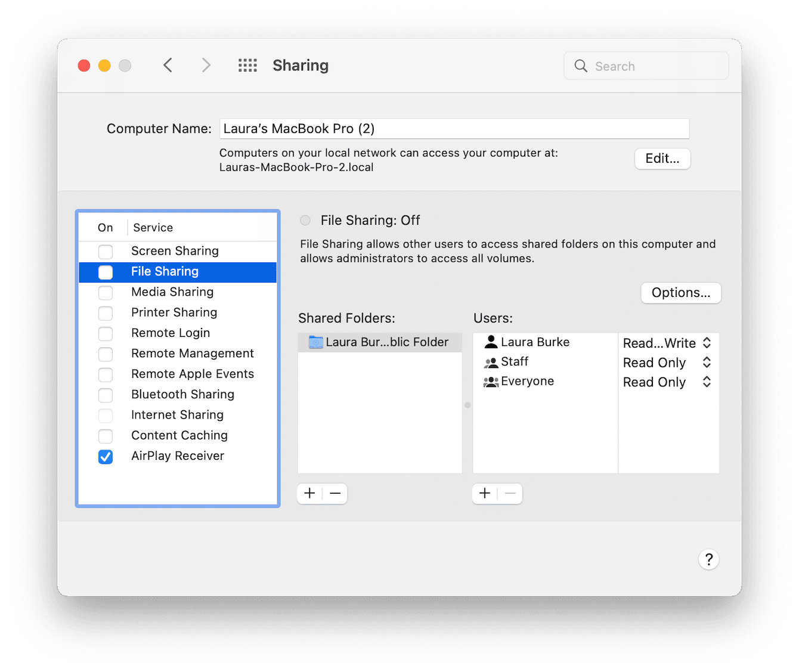Image resolution: width=799 pixels, height=672 pixels.
Task: Open file sharing Options dialog
Action: pos(680,293)
